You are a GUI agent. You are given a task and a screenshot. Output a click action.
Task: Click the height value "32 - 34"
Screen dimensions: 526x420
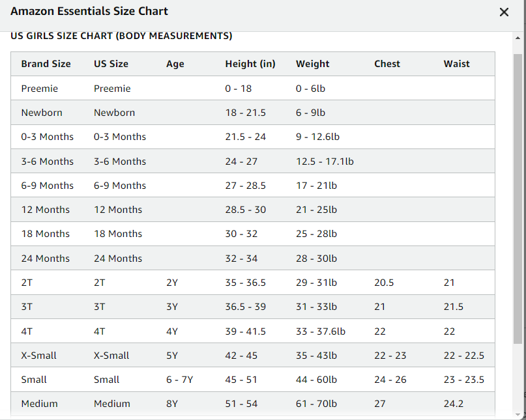(241, 259)
